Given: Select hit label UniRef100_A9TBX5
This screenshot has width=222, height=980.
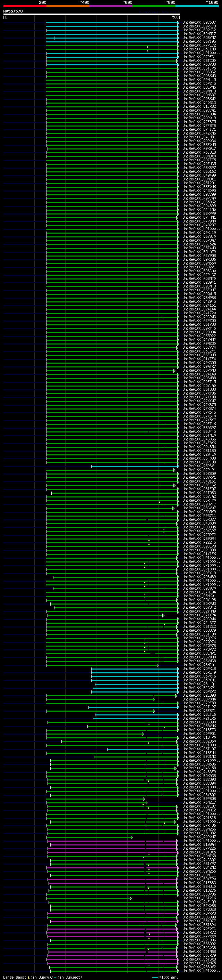Looking at the screenshot, I should pyautogui.click(x=199, y=852).
